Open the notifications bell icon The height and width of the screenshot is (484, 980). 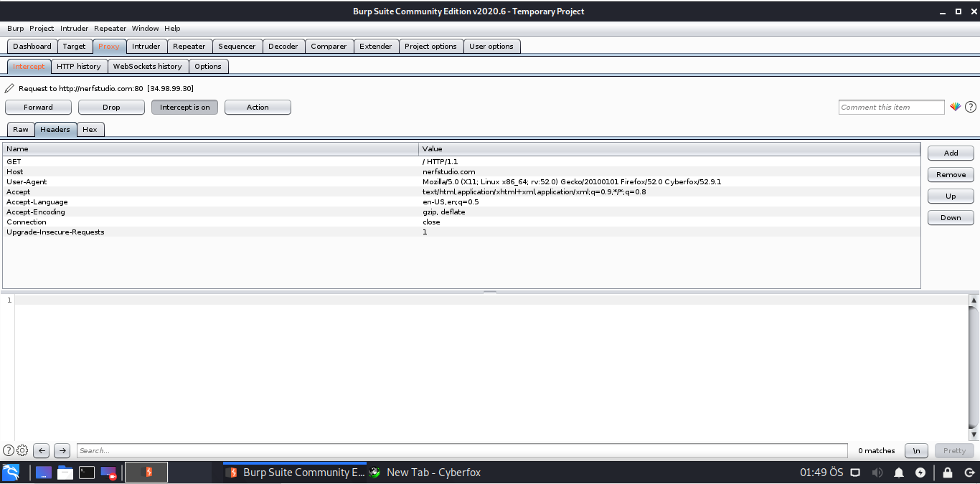coord(899,473)
